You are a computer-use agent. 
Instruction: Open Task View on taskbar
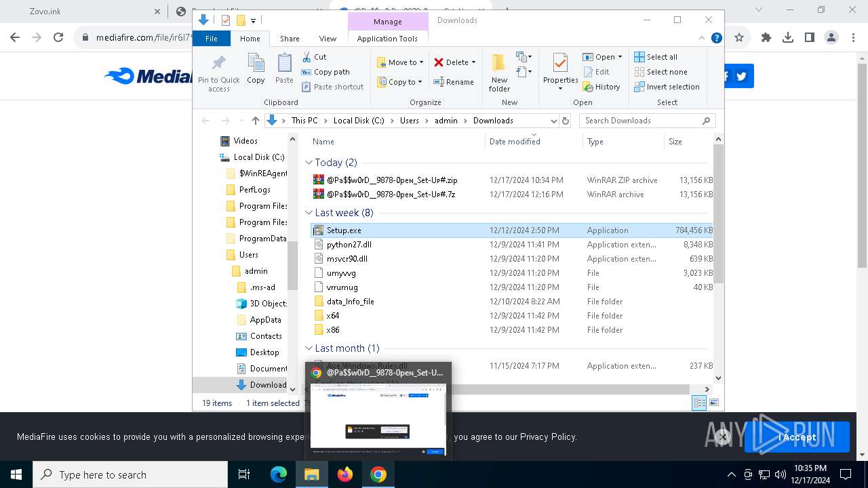244,474
